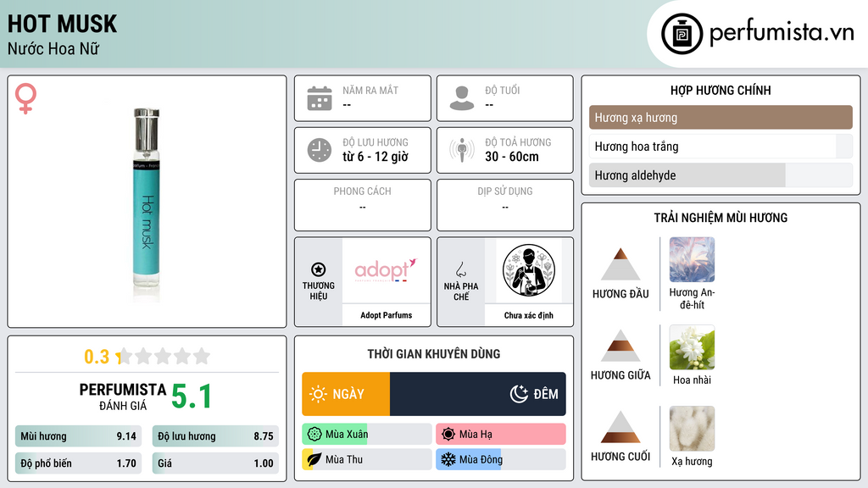
Task: Click the Hương aldehyde accord bar
Action: [721, 175]
